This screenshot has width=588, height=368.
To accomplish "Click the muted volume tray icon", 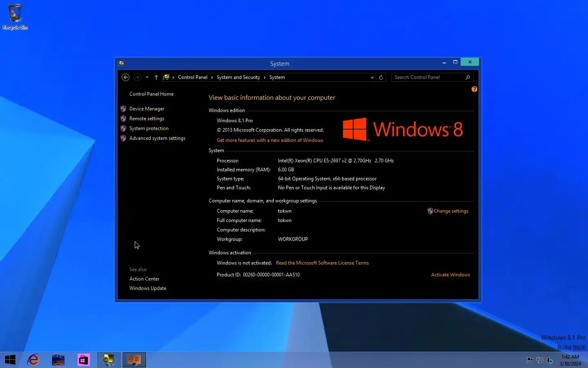I will [x=550, y=360].
